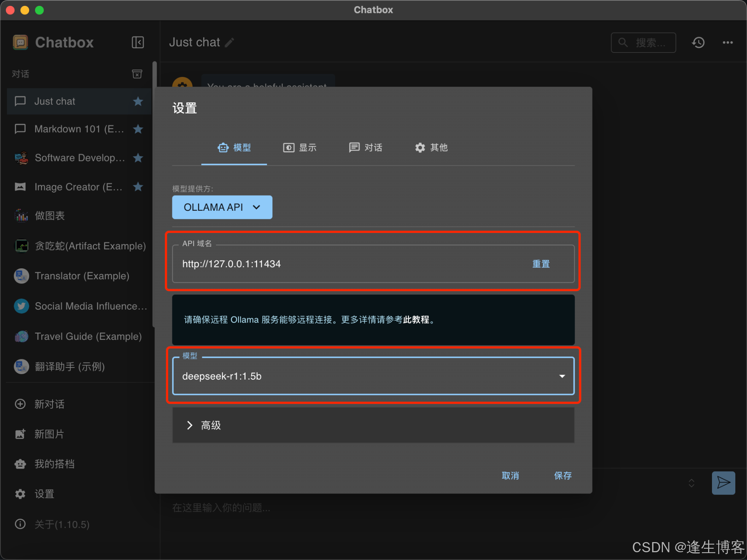747x560 pixels.
Task: Open the deepseek-r1:1.5b model dropdown
Action: tap(373, 376)
